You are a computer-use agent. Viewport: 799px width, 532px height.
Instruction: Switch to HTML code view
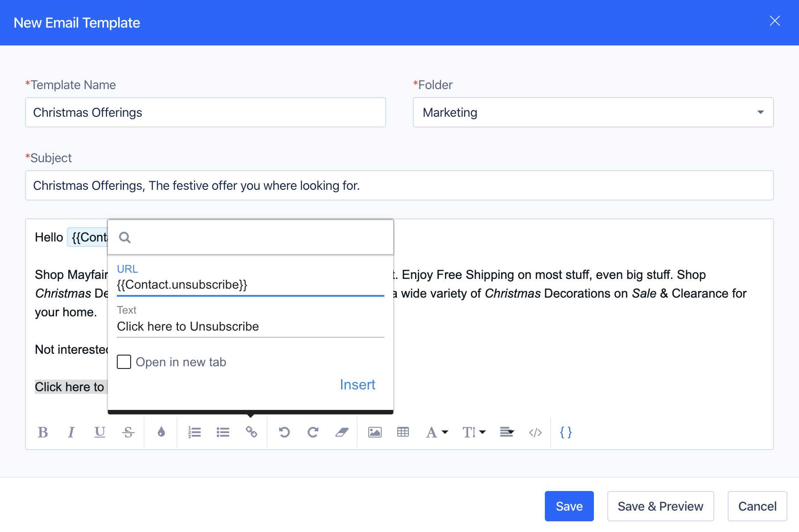pyautogui.click(x=535, y=432)
